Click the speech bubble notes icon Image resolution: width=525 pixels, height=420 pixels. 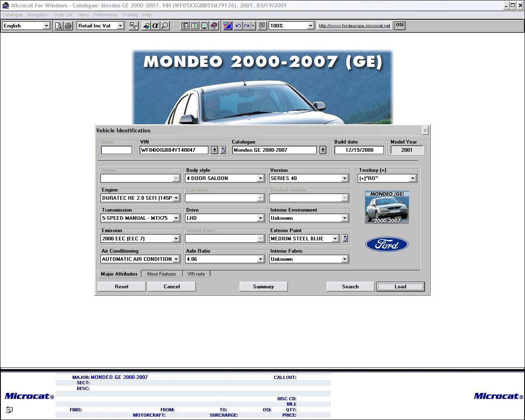coord(262,26)
